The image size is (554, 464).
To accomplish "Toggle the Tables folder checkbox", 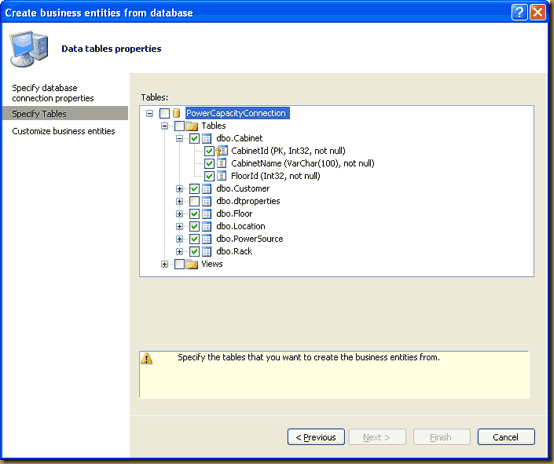I will coord(179,126).
